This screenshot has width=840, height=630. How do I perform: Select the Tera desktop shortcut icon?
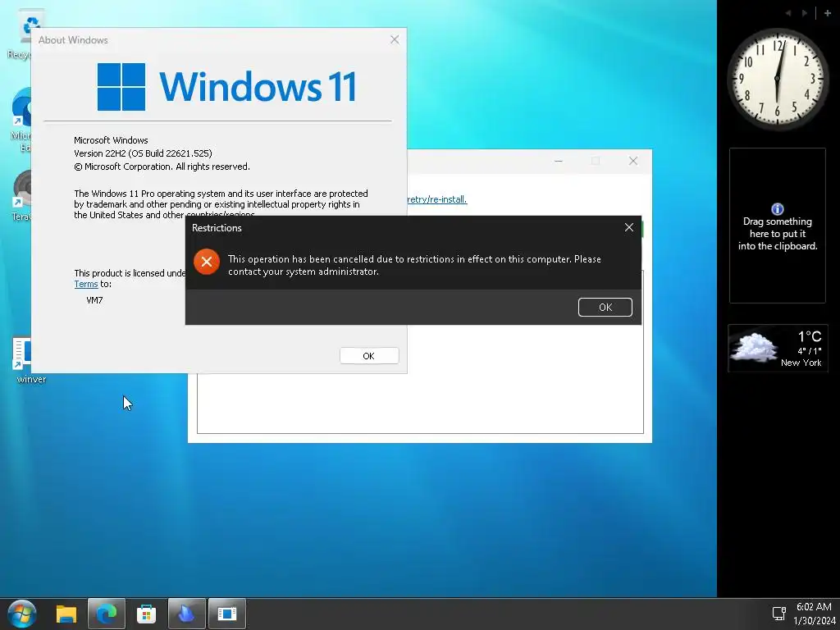[21, 195]
